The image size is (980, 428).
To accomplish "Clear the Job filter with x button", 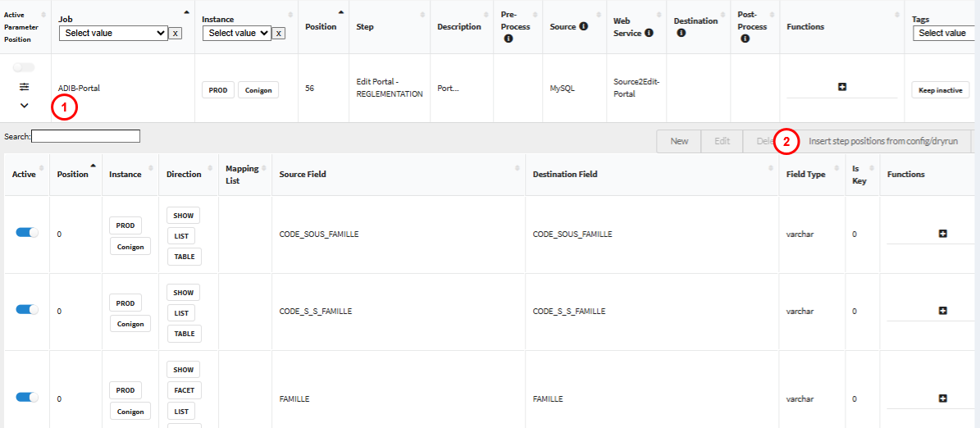I will pyautogui.click(x=175, y=34).
